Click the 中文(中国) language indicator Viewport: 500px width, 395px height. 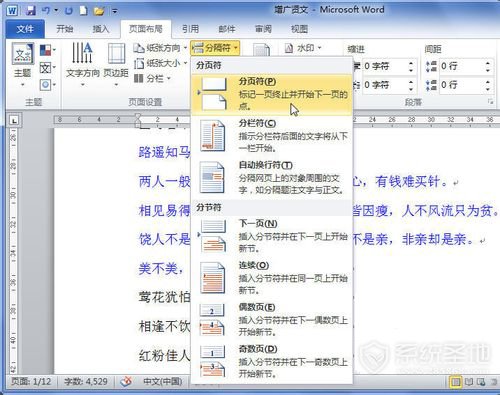tap(163, 381)
